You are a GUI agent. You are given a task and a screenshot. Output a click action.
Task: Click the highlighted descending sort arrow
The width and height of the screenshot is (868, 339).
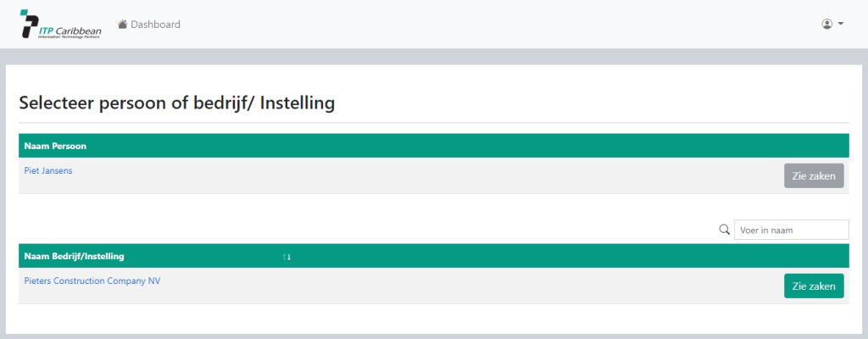pos(289,257)
